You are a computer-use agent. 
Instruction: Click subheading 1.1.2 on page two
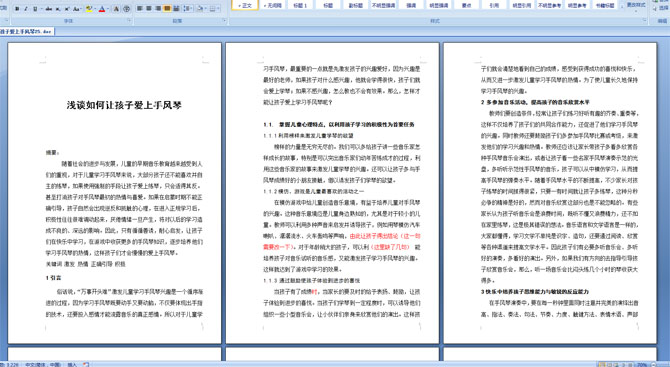314,191
